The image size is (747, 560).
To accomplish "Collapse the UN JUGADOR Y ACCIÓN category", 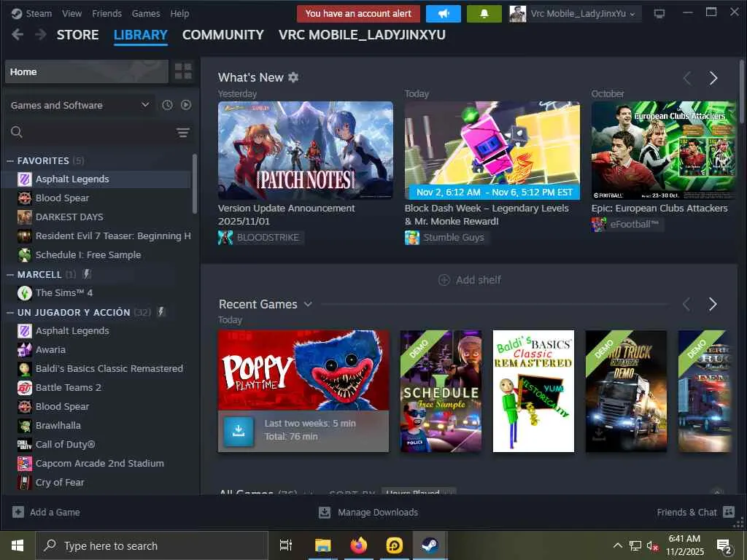I will point(10,312).
